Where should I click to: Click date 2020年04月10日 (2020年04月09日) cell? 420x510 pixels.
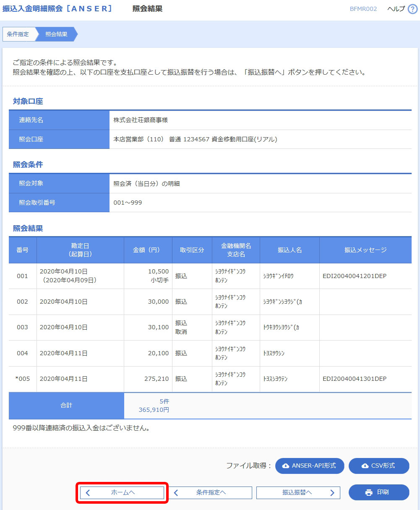coord(80,276)
